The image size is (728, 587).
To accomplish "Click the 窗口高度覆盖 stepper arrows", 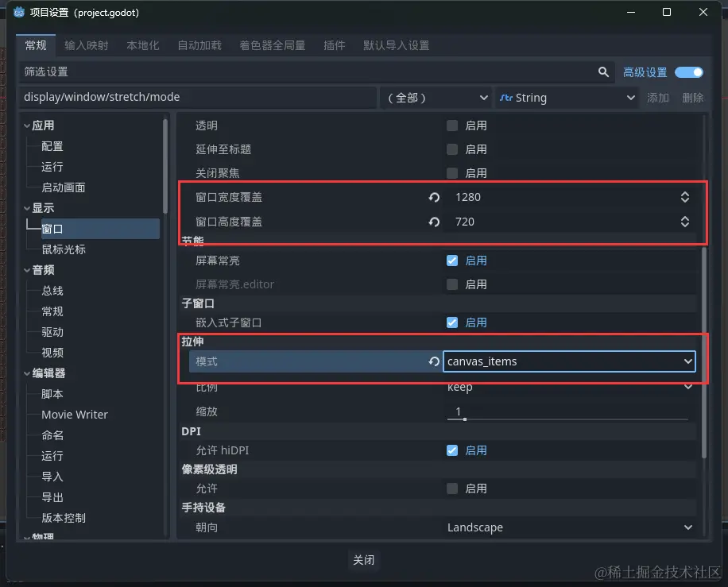I will click(x=685, y=222).
